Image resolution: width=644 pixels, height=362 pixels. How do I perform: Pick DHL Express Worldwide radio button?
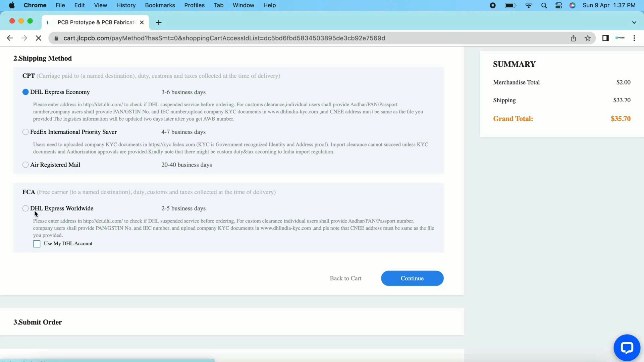[x=25, y=208]
